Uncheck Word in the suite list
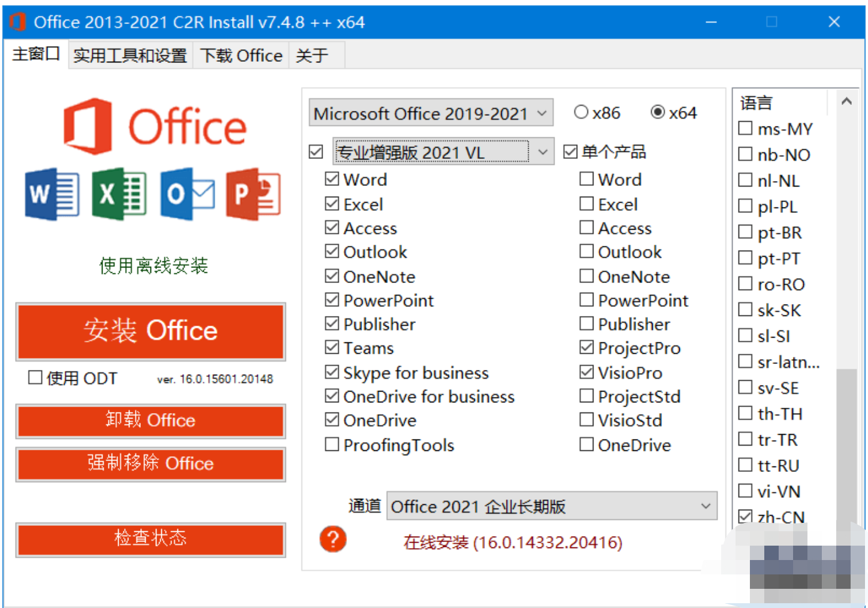This screenshot has height=608, width=868. [x=331, y=179]
